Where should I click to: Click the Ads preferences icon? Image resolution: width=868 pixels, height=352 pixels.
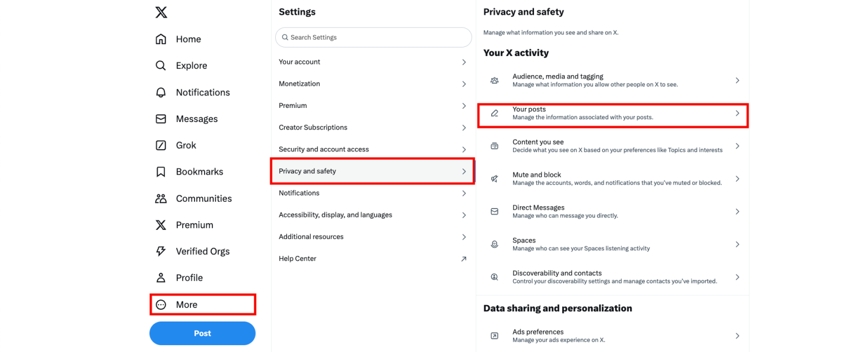coord(494,336)
